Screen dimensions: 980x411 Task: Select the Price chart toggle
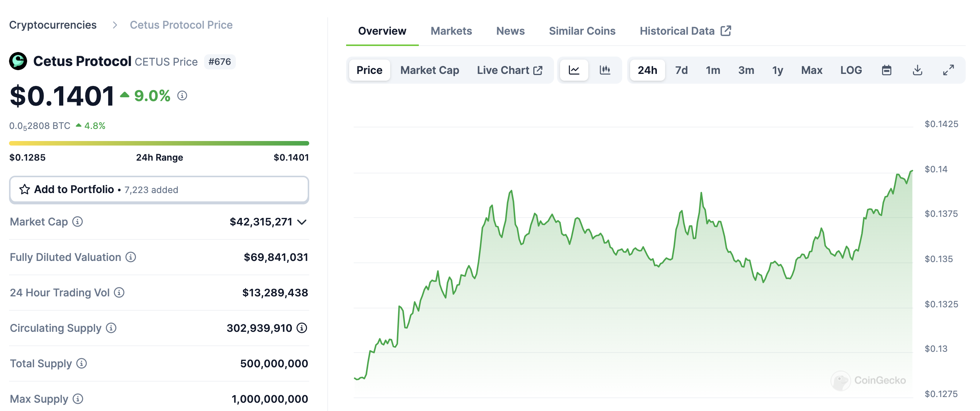[x=369, y=70]
